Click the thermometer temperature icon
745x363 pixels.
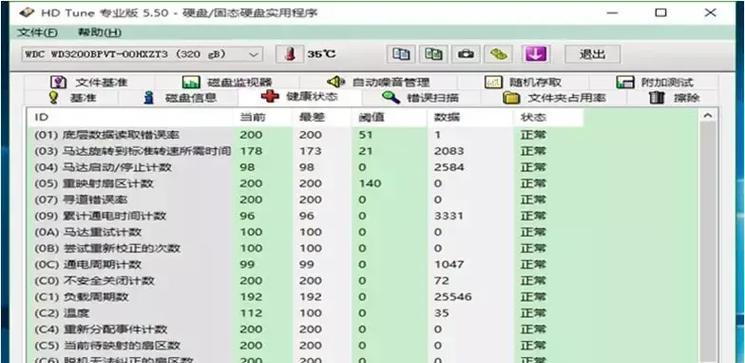[x=290, y=54]
